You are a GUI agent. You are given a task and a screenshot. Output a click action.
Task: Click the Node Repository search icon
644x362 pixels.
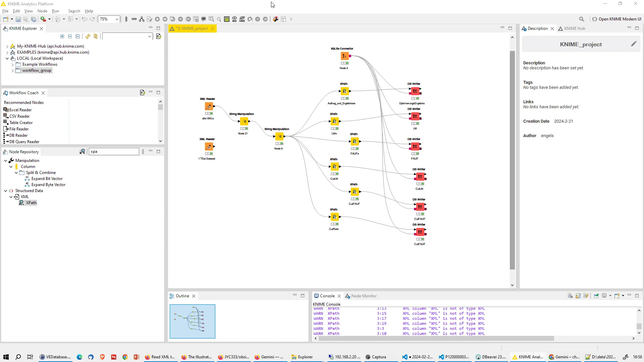(x=82, y=152)
